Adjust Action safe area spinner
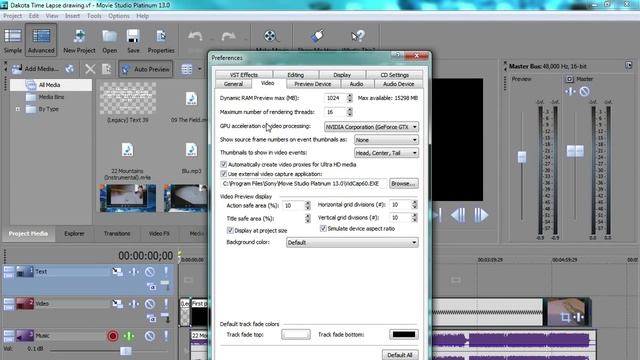Screen dimensions: 640x360 (308, 205)
